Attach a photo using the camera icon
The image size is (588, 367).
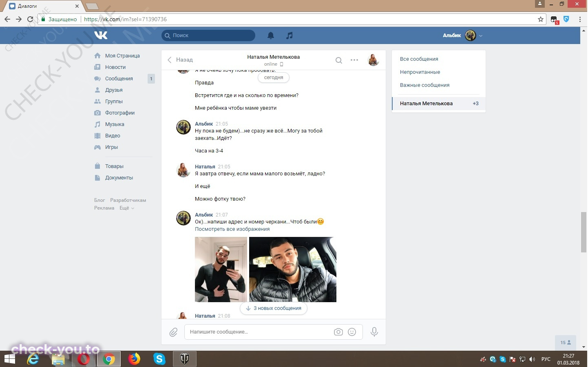pos(338,332)
